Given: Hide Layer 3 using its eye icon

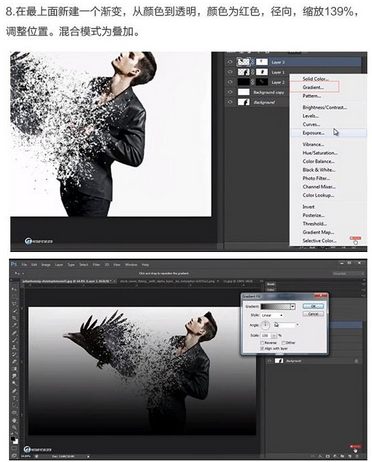Looking at the screenshot, I should 230,62.
